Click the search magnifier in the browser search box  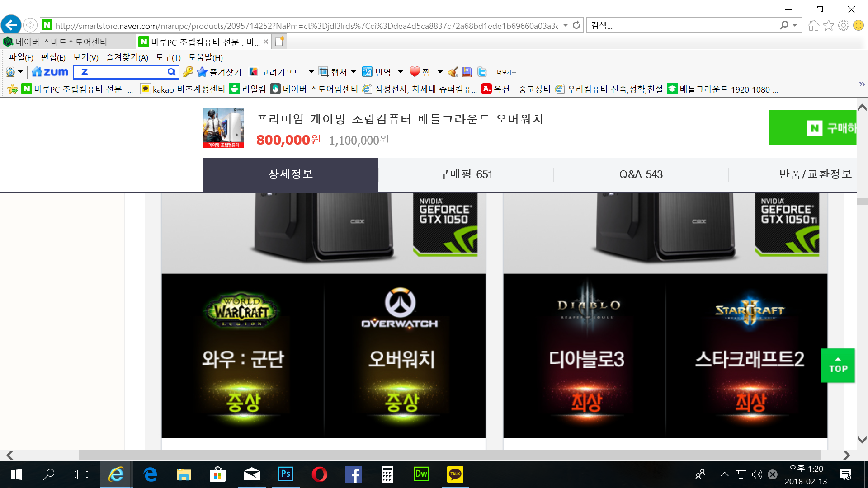click(784, 25)
